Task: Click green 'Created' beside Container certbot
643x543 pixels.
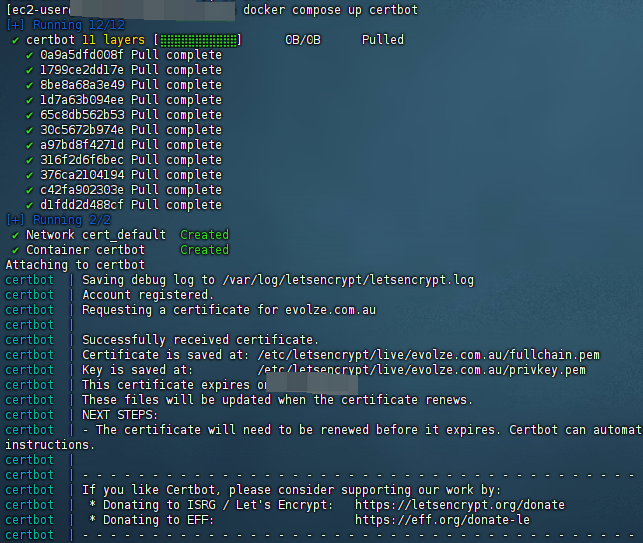Action: (204, 250)
